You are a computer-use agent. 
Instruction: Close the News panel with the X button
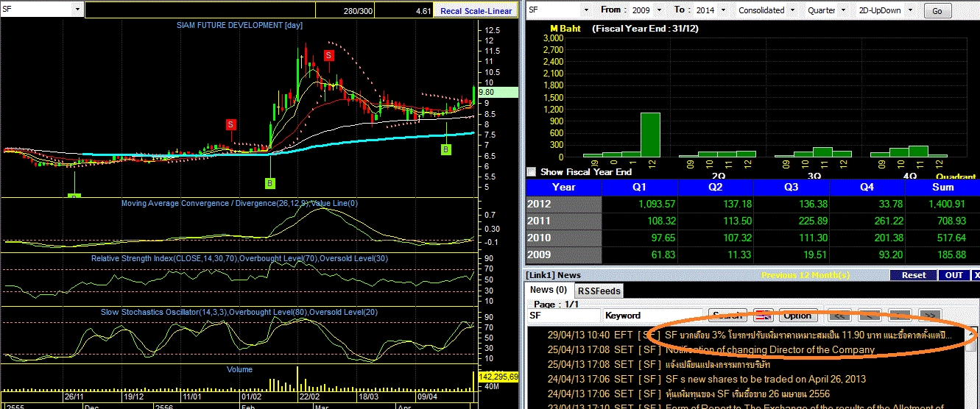(976, 275)
